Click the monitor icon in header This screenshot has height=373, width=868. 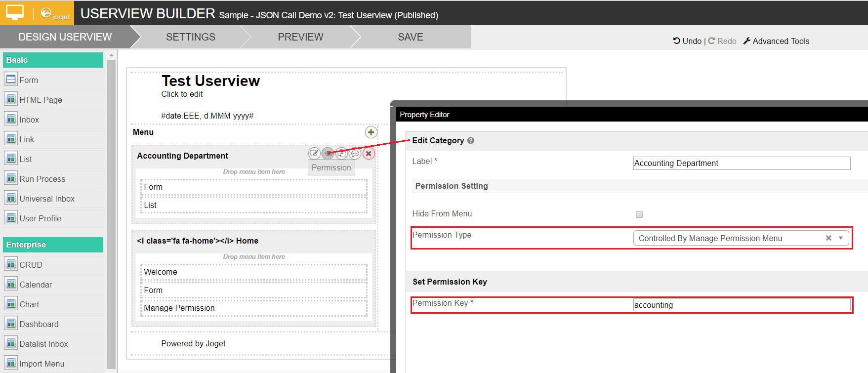click(x=15, y=13)
